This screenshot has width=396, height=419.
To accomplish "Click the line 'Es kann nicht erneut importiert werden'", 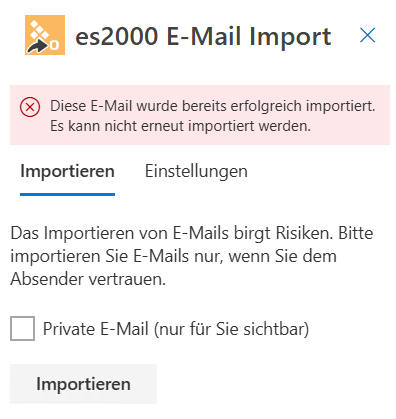I will [180, 126].
